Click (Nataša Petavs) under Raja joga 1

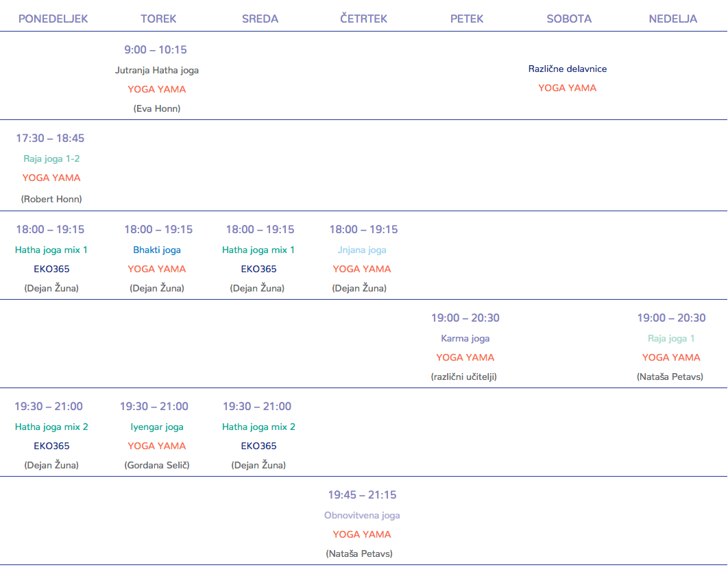tap(670, 377)
